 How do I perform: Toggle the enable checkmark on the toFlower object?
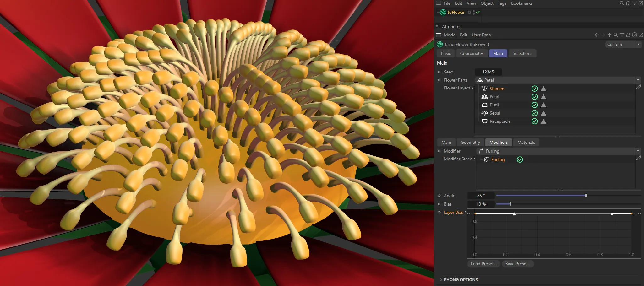[478, 12]
